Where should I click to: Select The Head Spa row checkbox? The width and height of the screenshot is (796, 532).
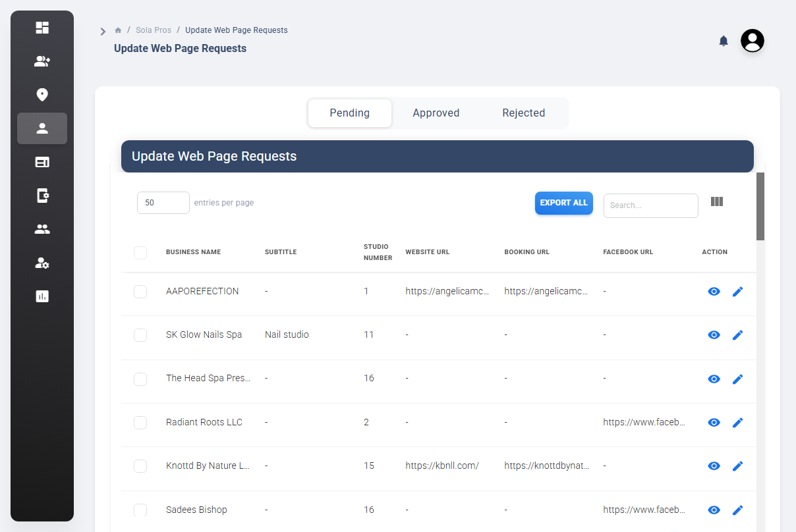click(140, 379)
